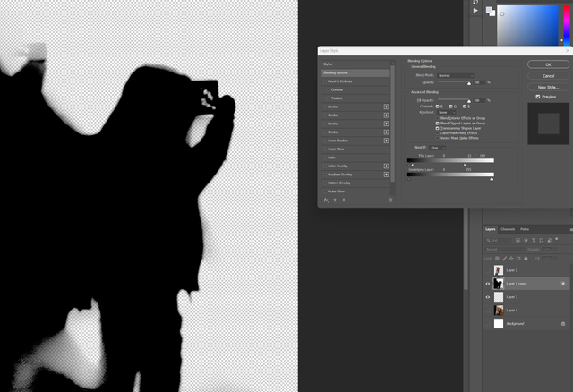This screenshot has height=392, width=573.
Task: Click the lock image pixels brush icon
Action: point(505,259)
